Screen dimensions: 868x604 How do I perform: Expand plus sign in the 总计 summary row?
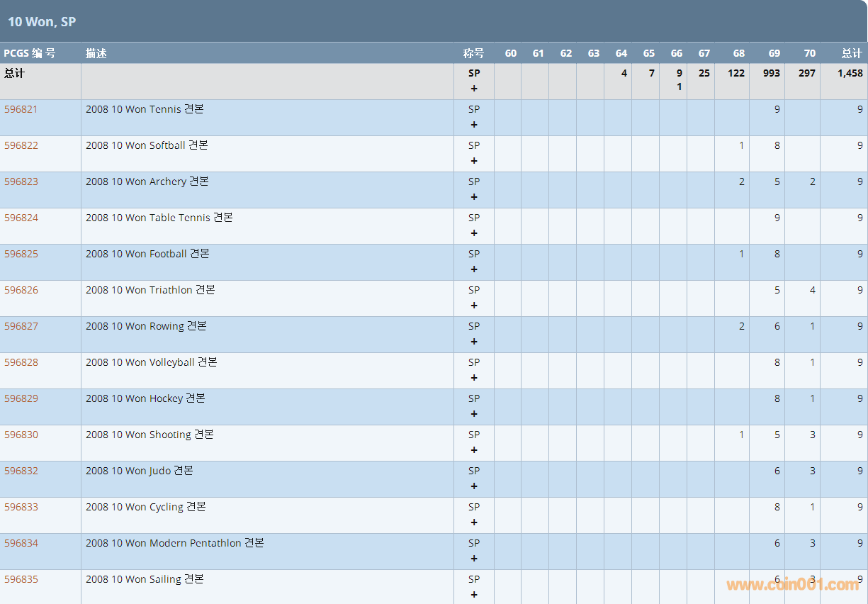(474, 89)
